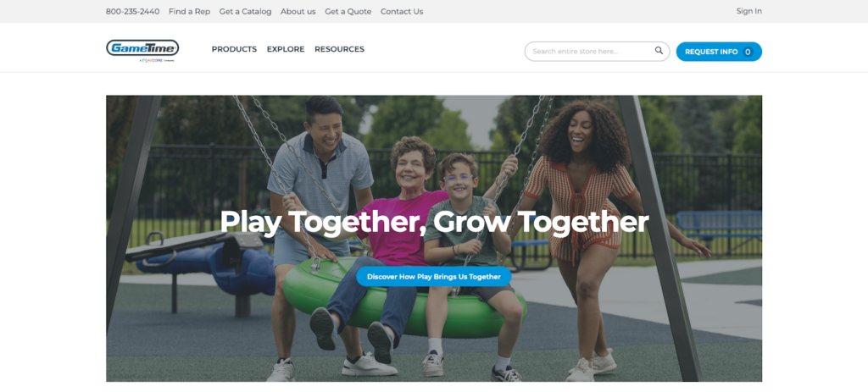Open the GameTime logo homepage link

click(x=142, y=48)
